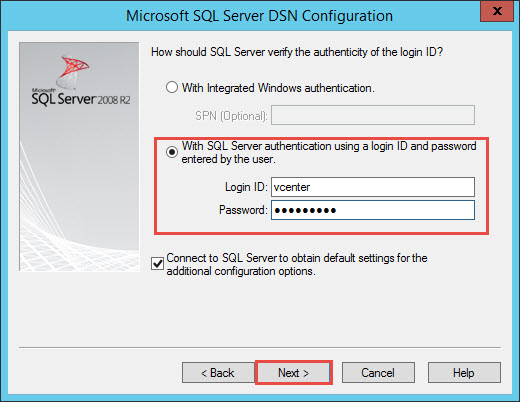Image resolution: width=520 pixels, height=402 pixels.
Task: Click the SPN (Optional) text field
Action: pyautogui.click(x=373, y=115)
